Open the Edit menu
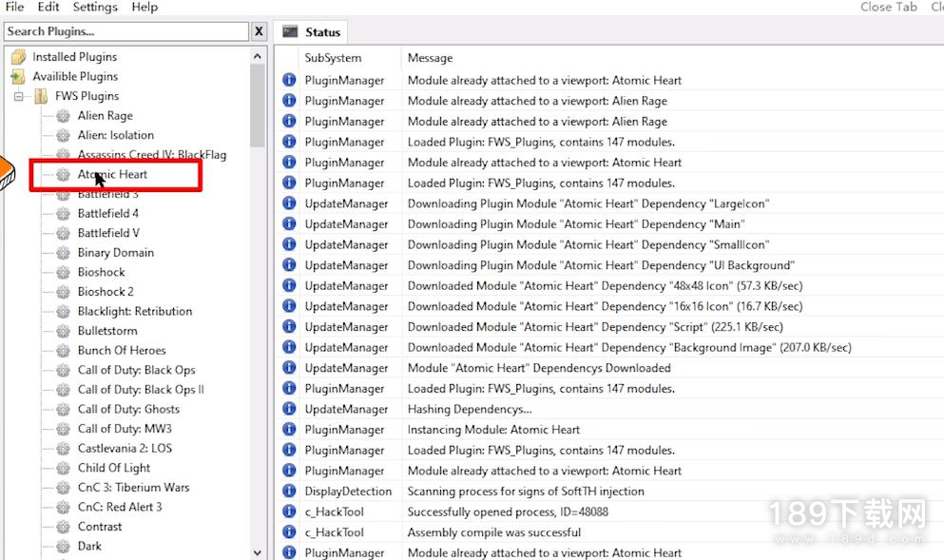This screenshot has height=560, width=944. [x=48, y=7]
